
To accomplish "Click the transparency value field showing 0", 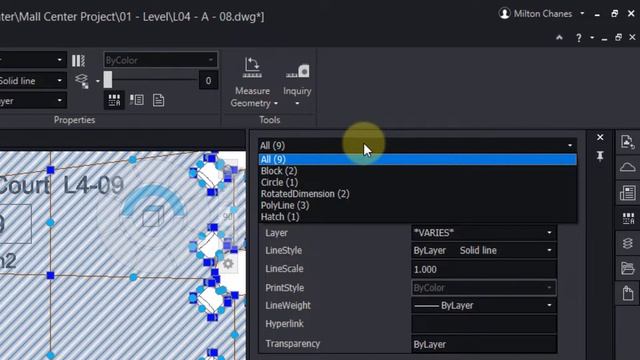I will click(208, 81).
